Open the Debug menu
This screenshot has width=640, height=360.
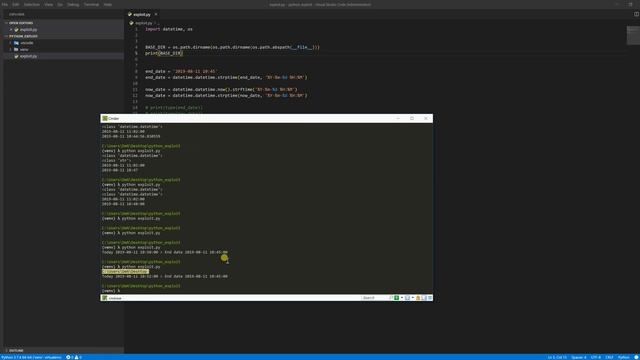click(73, 4)
